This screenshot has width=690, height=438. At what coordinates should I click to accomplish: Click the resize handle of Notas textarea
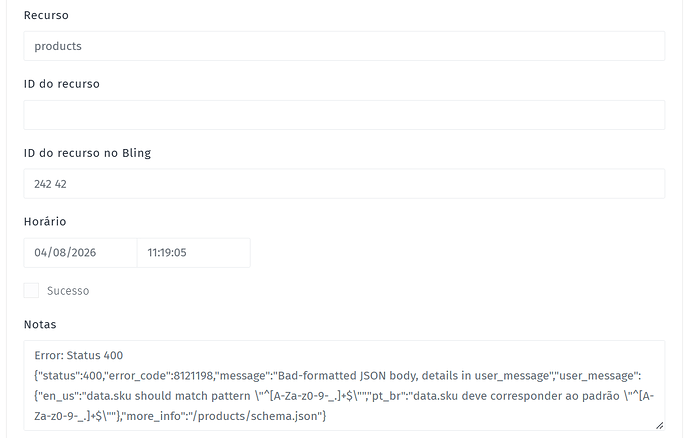[x=659, y=425]
